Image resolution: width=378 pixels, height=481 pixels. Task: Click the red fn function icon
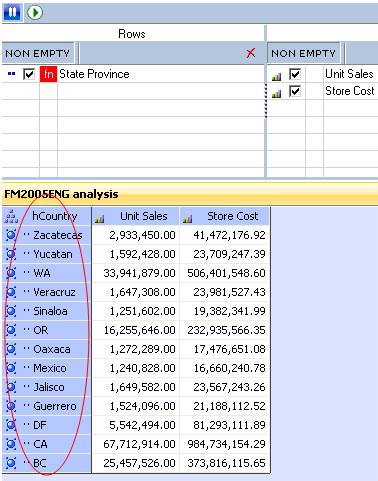point(48,74)
